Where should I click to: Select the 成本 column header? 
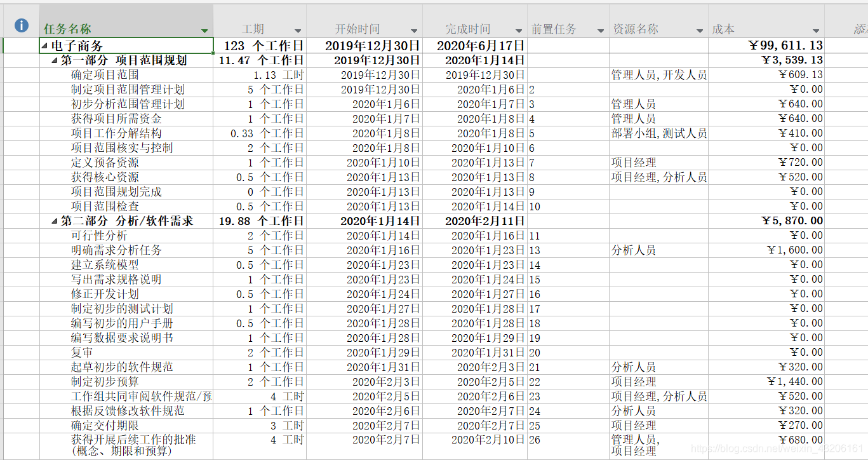coord(766,21)
